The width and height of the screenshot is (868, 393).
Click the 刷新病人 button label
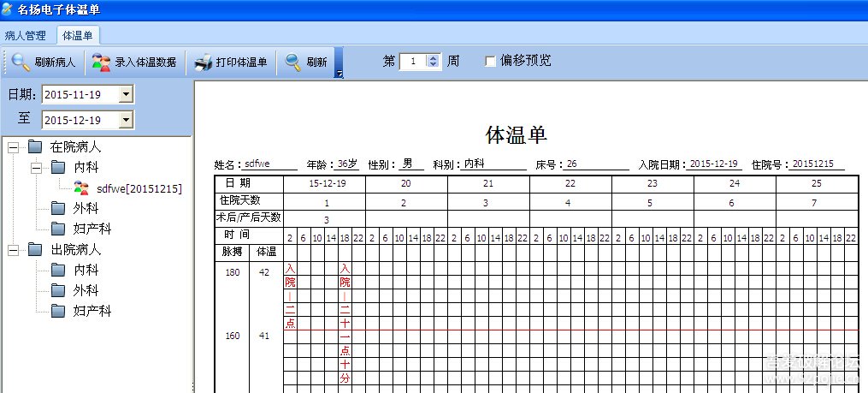tap(55, 63)
